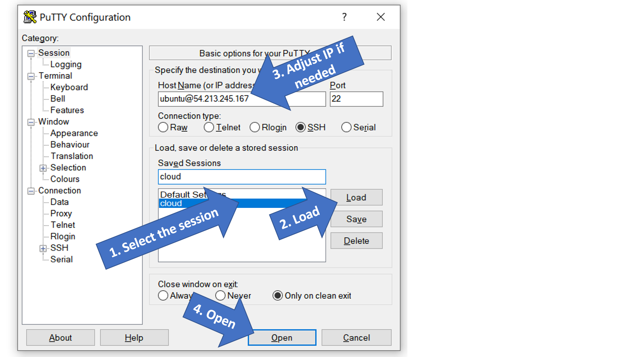Collapse the Window tree node

click(x=31, y=122)
